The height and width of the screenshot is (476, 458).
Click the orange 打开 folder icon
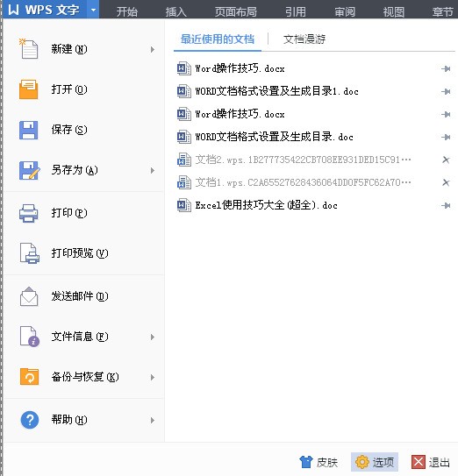click(29, 89)
